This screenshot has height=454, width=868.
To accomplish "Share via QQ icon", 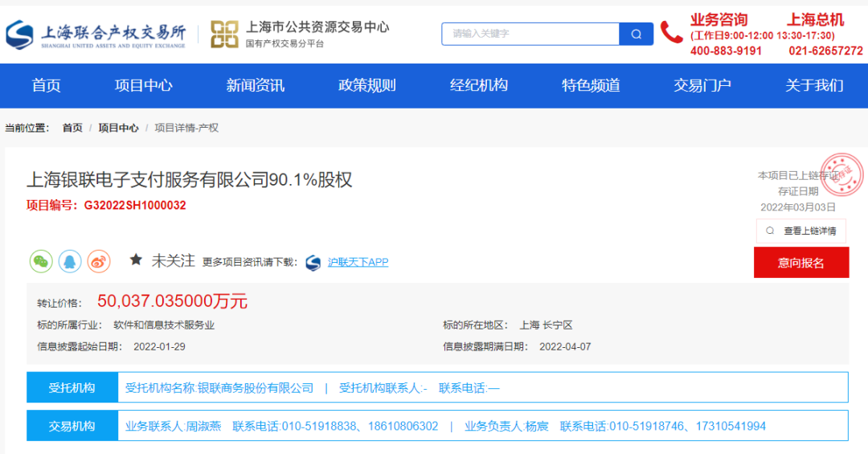I will (70, 261).
